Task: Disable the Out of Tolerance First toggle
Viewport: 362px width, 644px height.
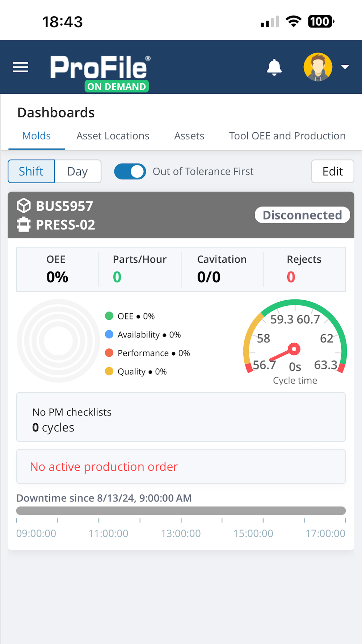Action: click(130, 171)
